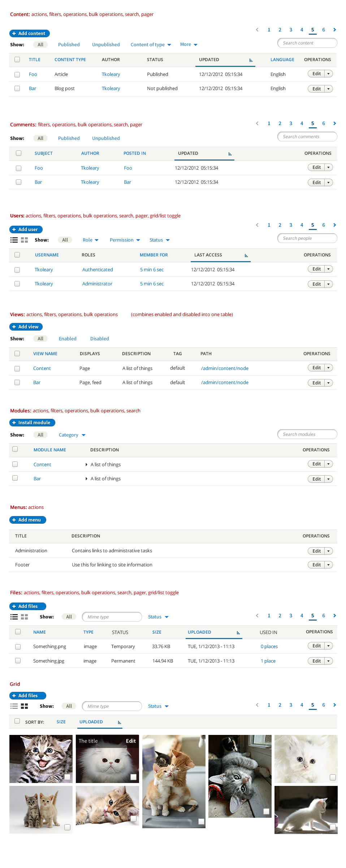
Task: Click Edit on The title thumbnail
Action: [131, 741]
